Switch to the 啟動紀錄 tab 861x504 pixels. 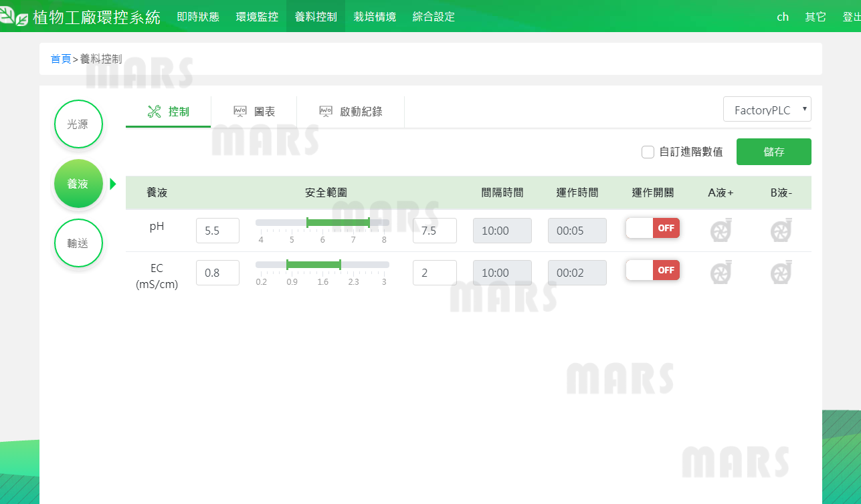(351, 112)
